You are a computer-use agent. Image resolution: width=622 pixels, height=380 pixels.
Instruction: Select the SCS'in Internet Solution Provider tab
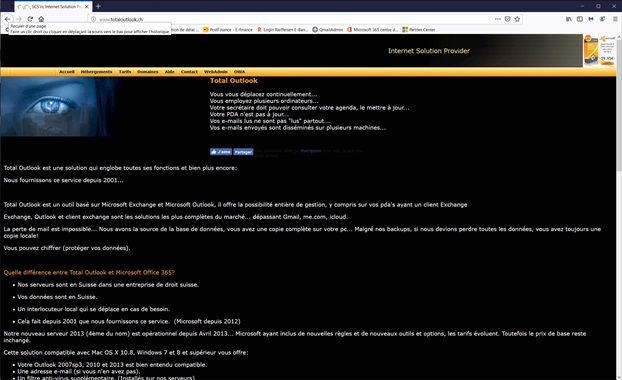click(x=53, y=7)
